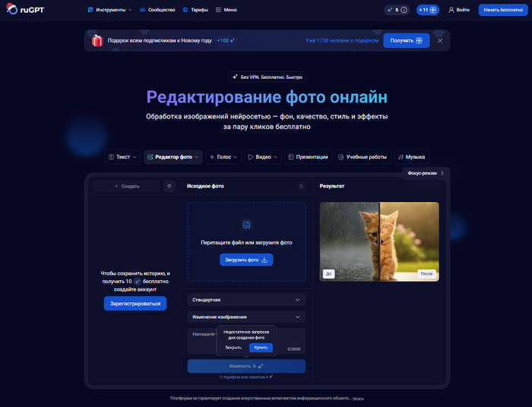Dismiss the New Year promo banner

click(x=439, y=40)
